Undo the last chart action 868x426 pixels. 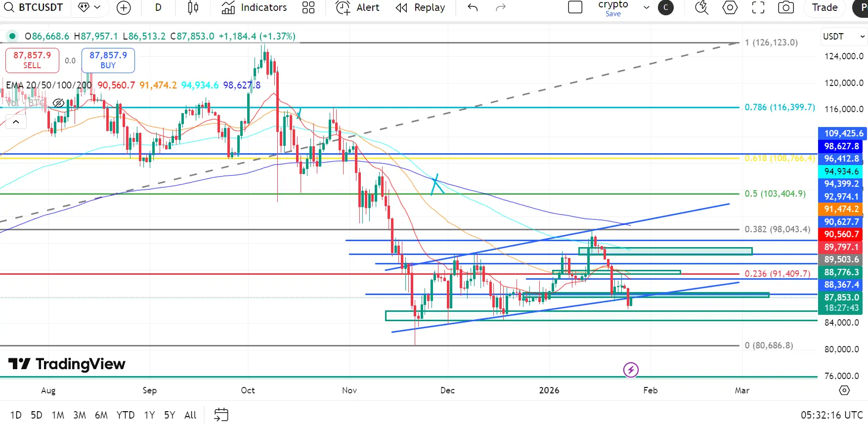(x=473, y=7)
